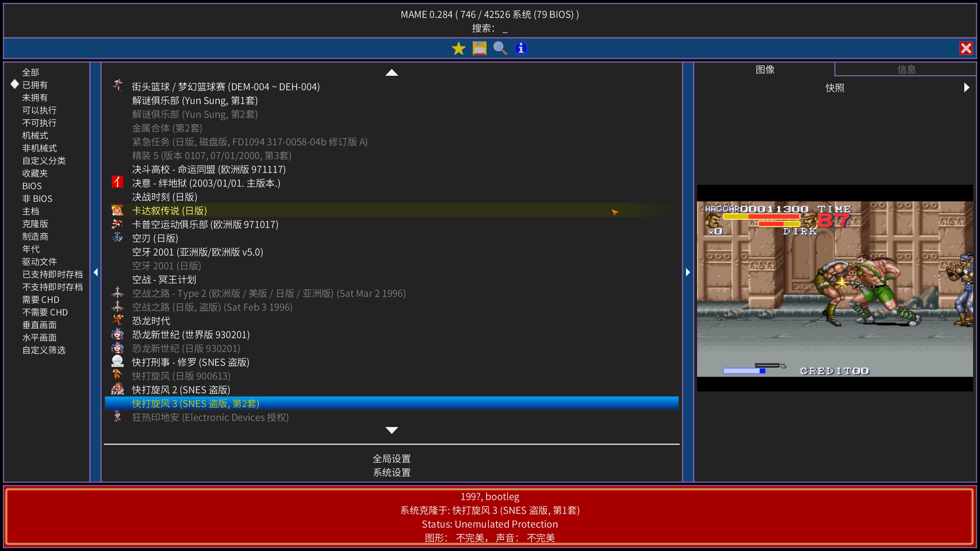Image resolution: width=980 pixels, height=551 pixels.
Task: Click the floppy disk export icon
Action: click(x=479, y=49)
